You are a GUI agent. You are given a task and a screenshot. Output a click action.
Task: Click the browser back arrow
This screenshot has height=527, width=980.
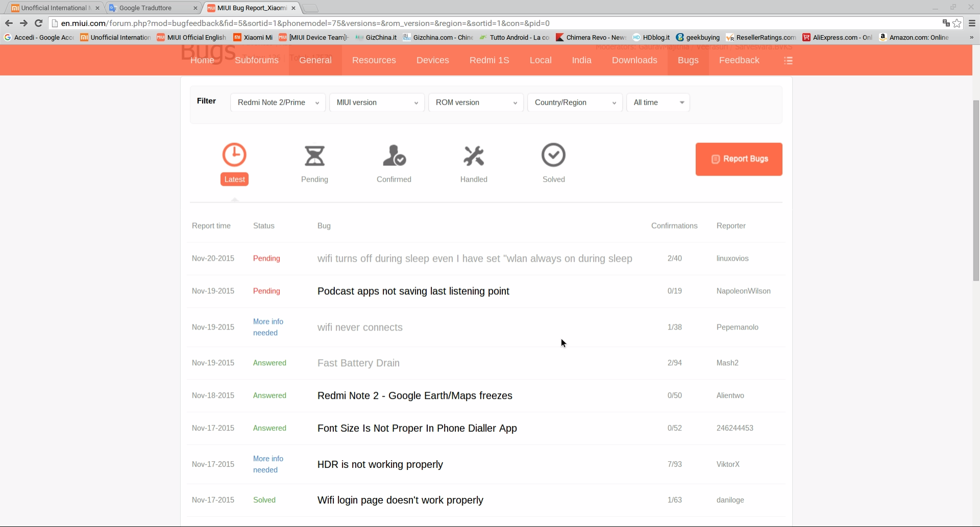click(x=9, y=23)
